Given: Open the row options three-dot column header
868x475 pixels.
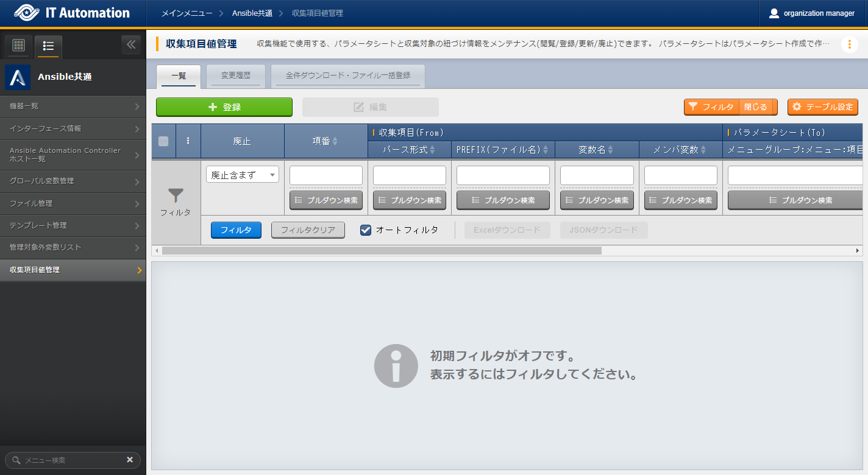Looking at the screenshot, I should point(188,141).
